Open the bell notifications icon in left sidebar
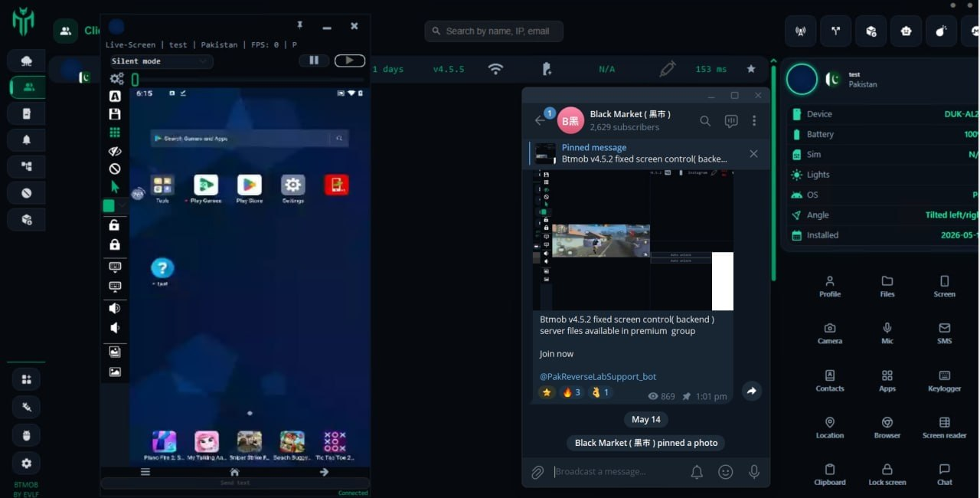 [x=27, y=139]
